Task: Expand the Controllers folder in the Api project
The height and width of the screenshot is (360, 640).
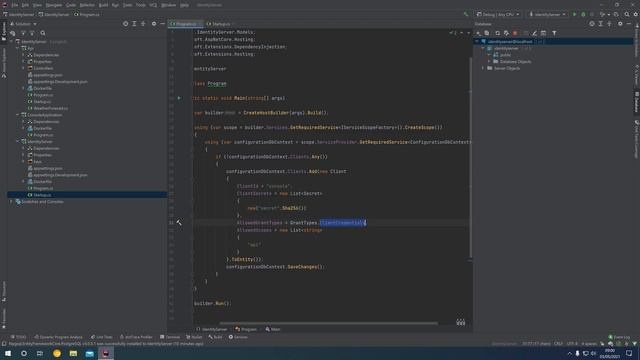Action: tap(23, 68)
